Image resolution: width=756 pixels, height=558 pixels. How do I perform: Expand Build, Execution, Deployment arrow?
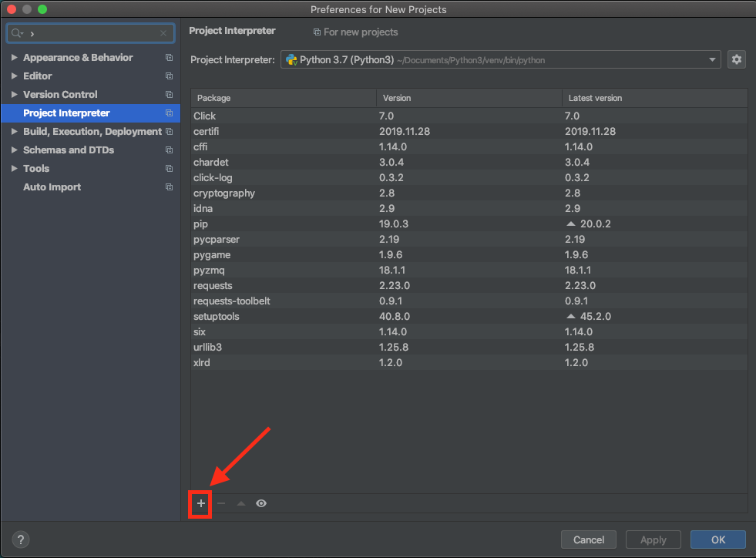point(15,131)
